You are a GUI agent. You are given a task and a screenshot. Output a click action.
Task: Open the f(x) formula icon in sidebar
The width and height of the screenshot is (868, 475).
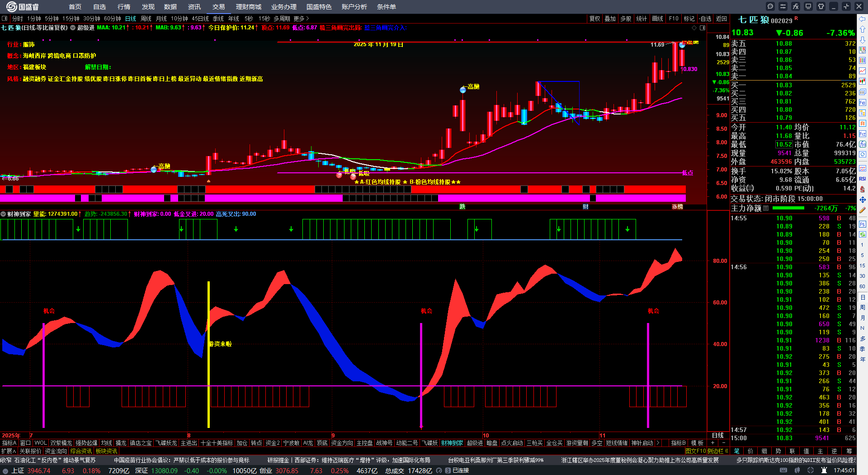pos(863,144)
